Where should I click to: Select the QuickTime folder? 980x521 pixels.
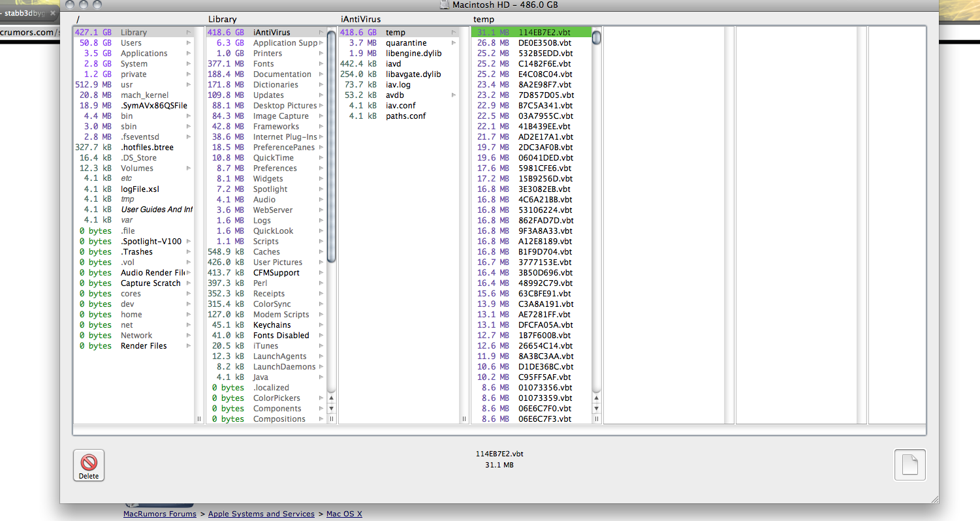[266, 157]
